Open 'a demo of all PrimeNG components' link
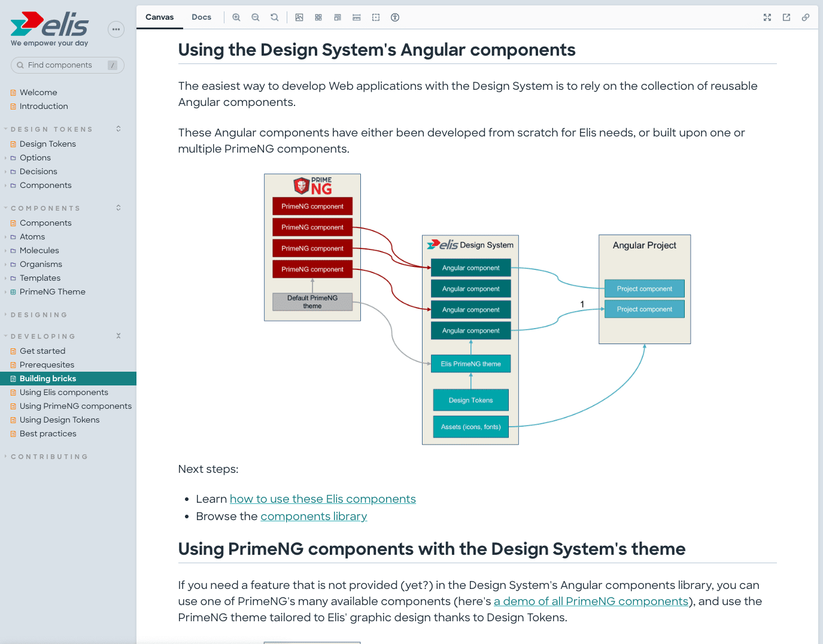This screenshot has height=644, width=823. coord(591,602)
